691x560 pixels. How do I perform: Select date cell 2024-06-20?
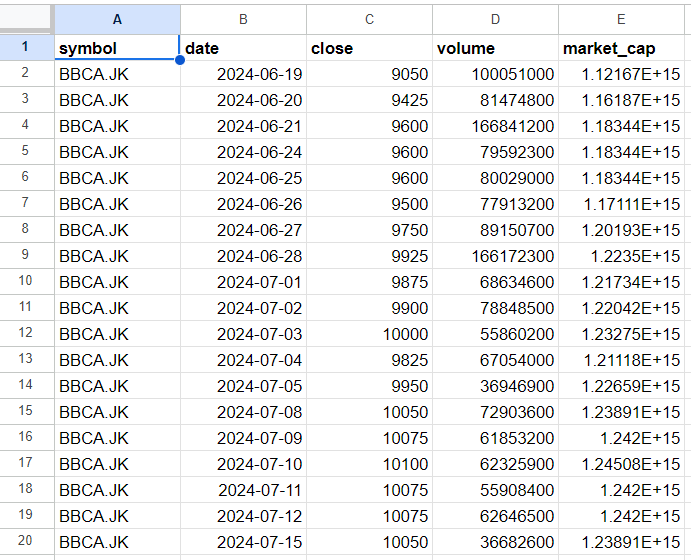243,100
